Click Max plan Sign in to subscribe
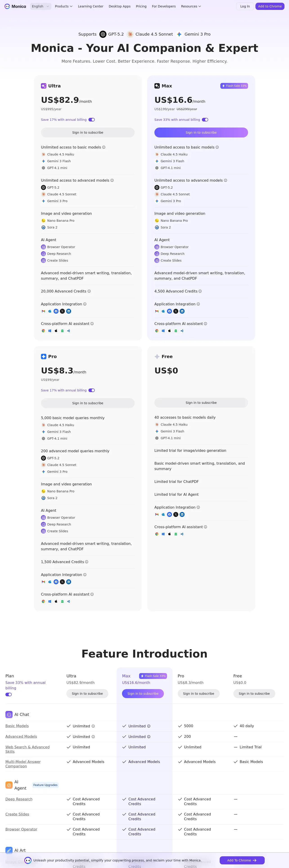The image size is (289, 868). click(x=201, y=132)
